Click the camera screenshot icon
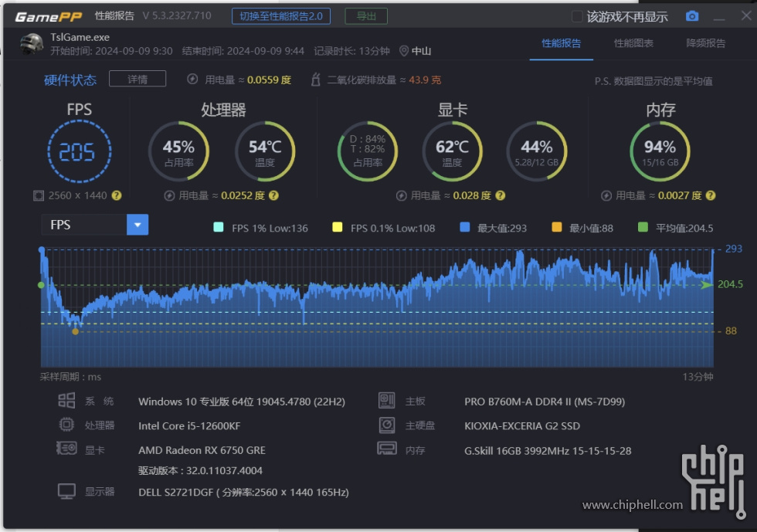This screenshot has width=757, height=532. [x=692, y=16]
